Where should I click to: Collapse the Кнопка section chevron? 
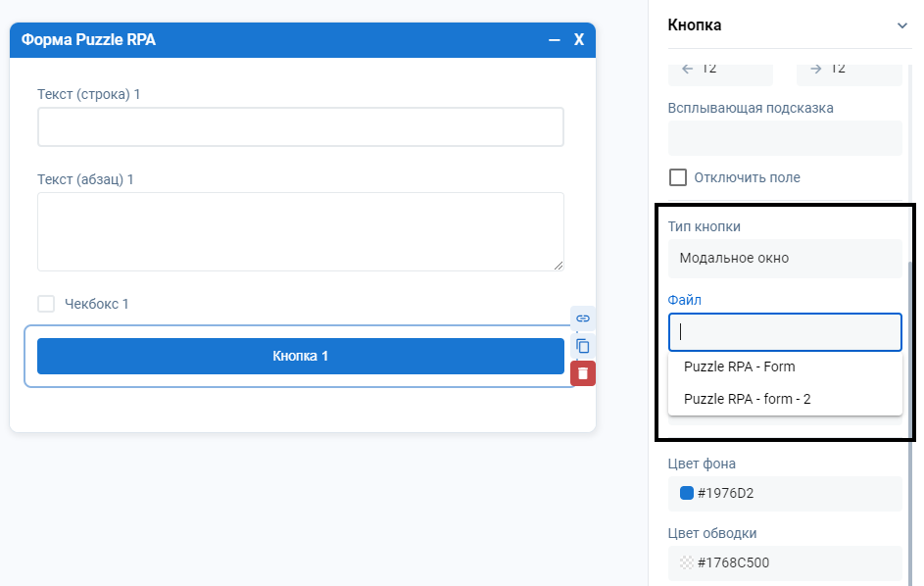coord(901,25)
